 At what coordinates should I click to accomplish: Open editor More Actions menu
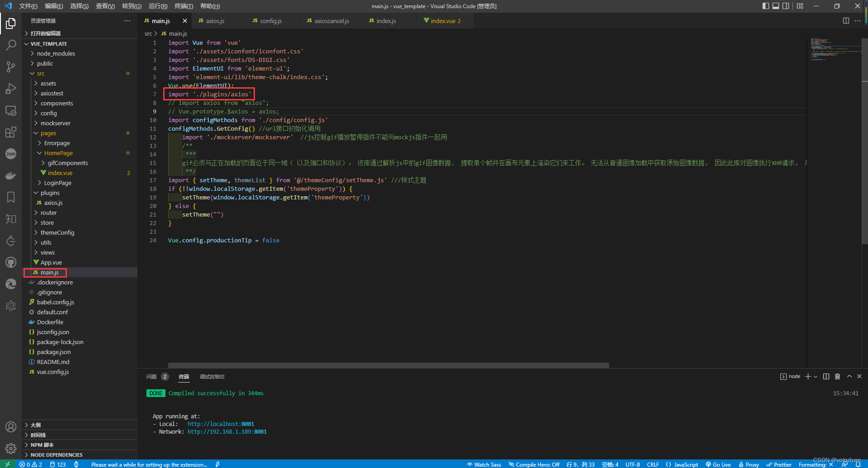[x=858, y=21]
